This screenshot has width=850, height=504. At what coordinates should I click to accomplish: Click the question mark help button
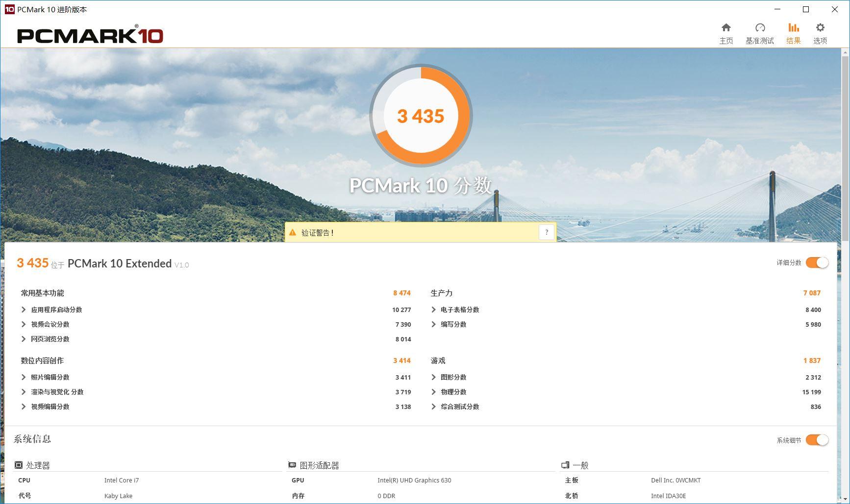(547, 232)
